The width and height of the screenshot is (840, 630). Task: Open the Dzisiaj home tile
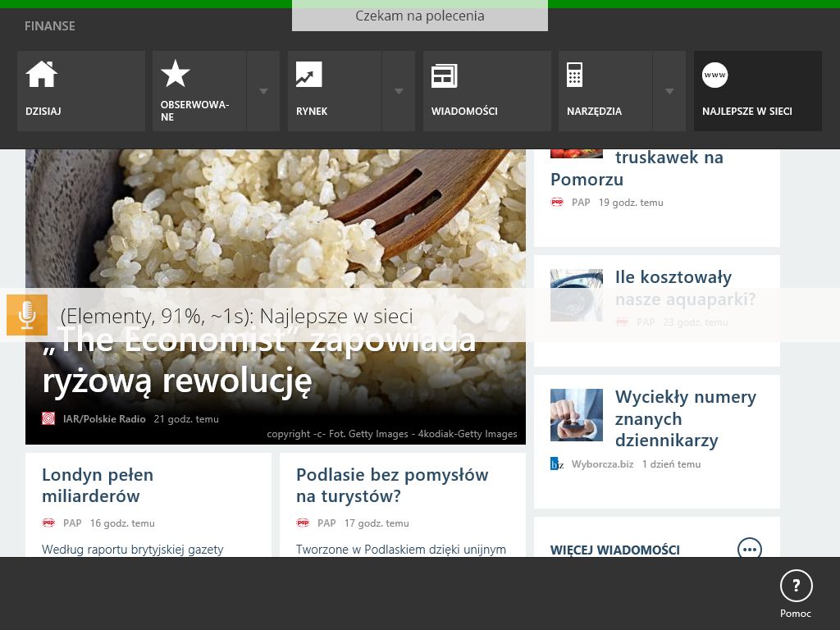[x=81, y=91]
